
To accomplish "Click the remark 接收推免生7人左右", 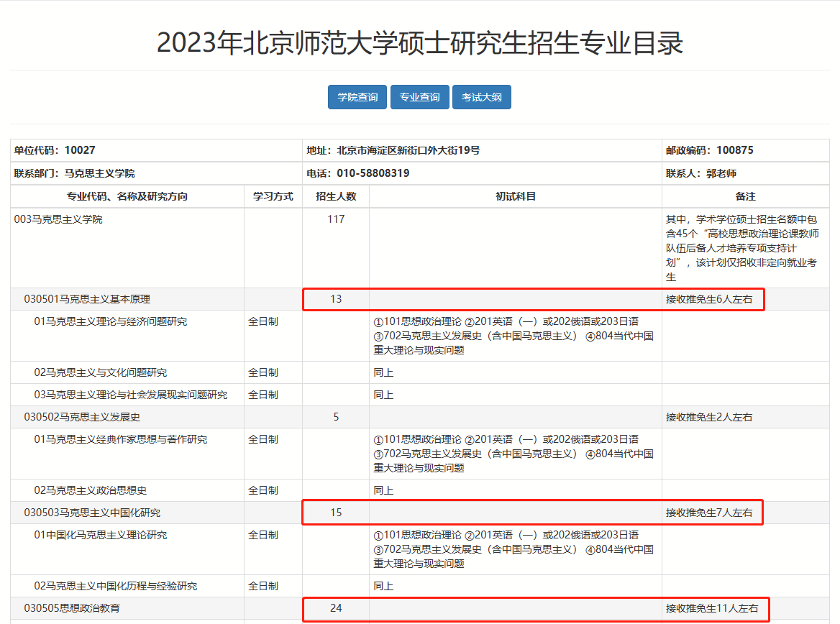I will 709,513.
